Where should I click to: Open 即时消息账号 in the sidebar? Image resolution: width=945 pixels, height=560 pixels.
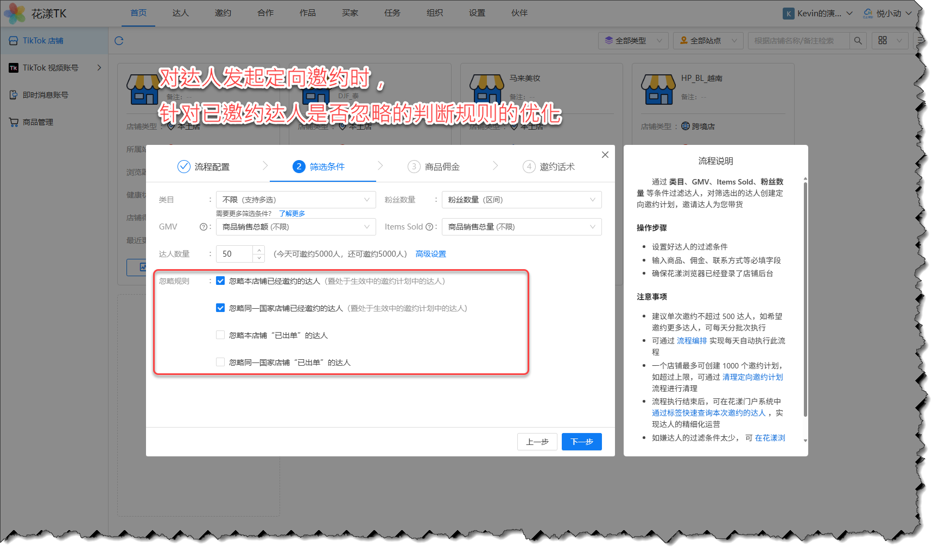pyautogui.click(x=45, y=95)
